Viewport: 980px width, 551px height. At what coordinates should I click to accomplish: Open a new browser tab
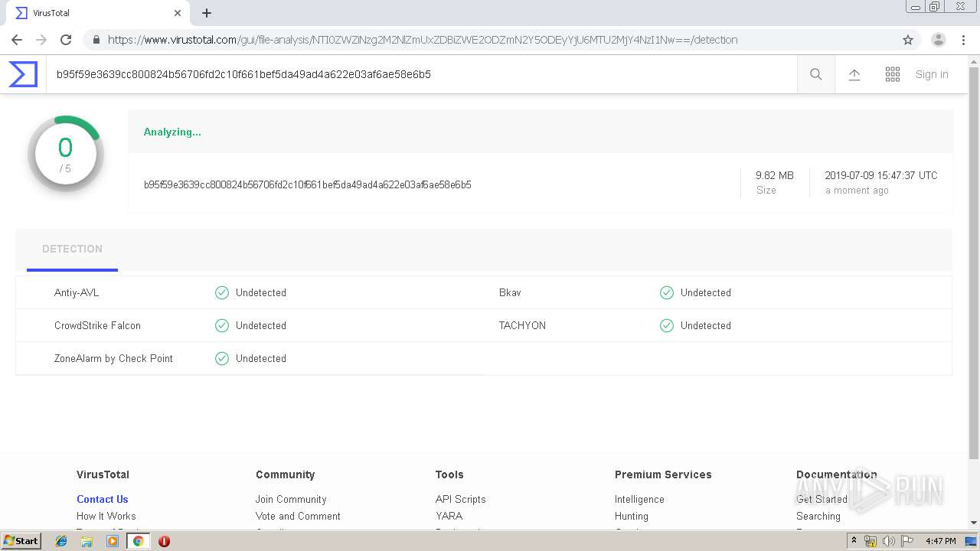pyautogui.click(x=207, y=13)
